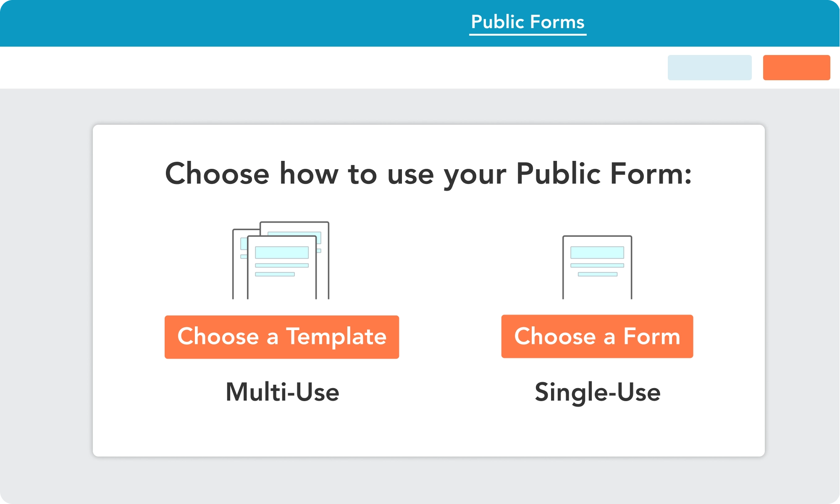Click cyan header block in single form icon

click(x=597, y=252)
